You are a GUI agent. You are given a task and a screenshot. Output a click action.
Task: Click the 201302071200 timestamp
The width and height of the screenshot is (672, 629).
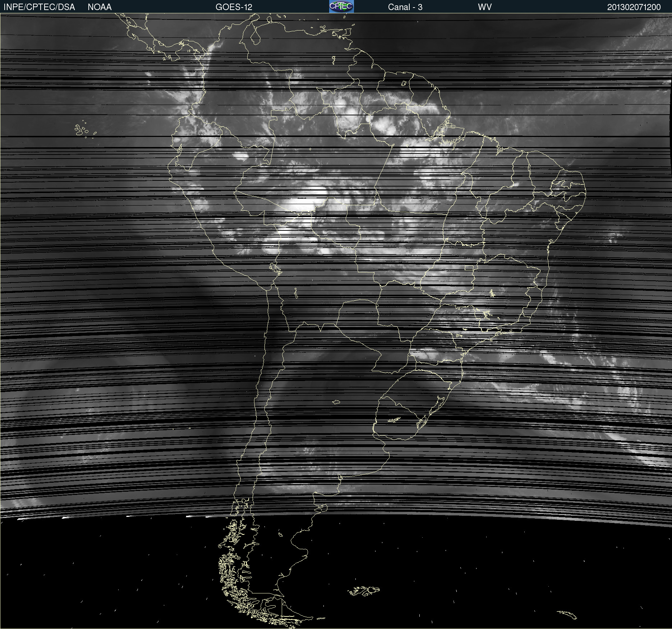pos(634,7)
